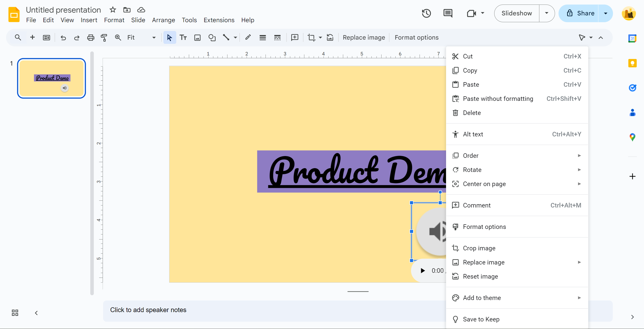644x329 pixels.
Task: Open the search menus magnifier icon
Action: pos(18,38)
